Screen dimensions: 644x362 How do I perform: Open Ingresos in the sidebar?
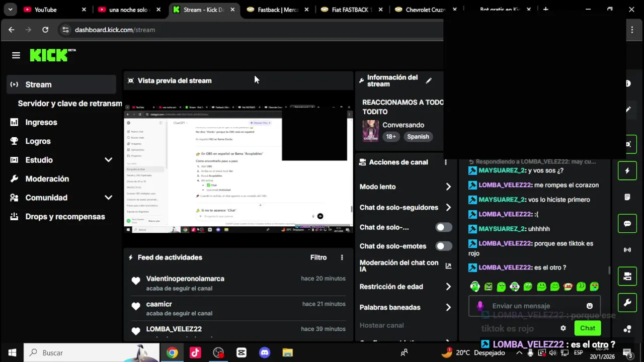click(61, 122)
